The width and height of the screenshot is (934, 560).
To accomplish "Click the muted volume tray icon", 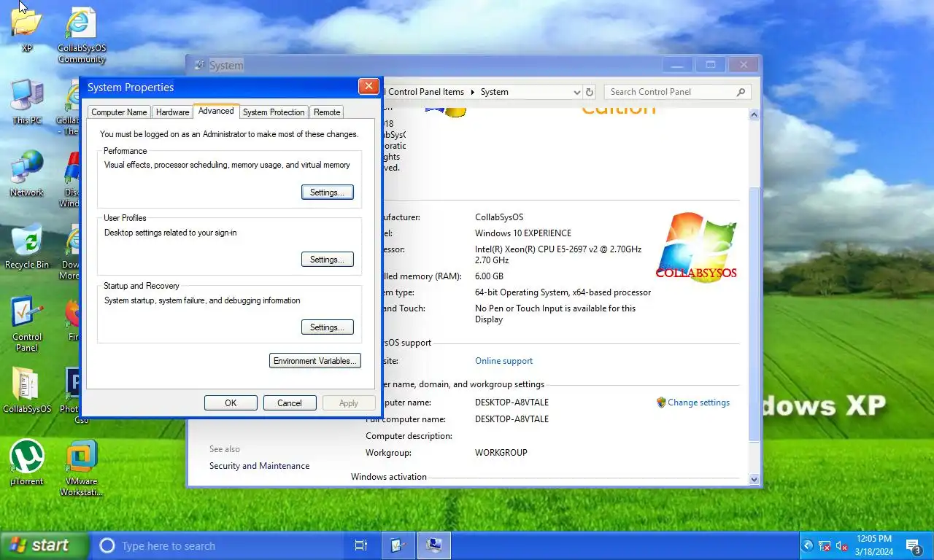I will (x=841, y=545).
